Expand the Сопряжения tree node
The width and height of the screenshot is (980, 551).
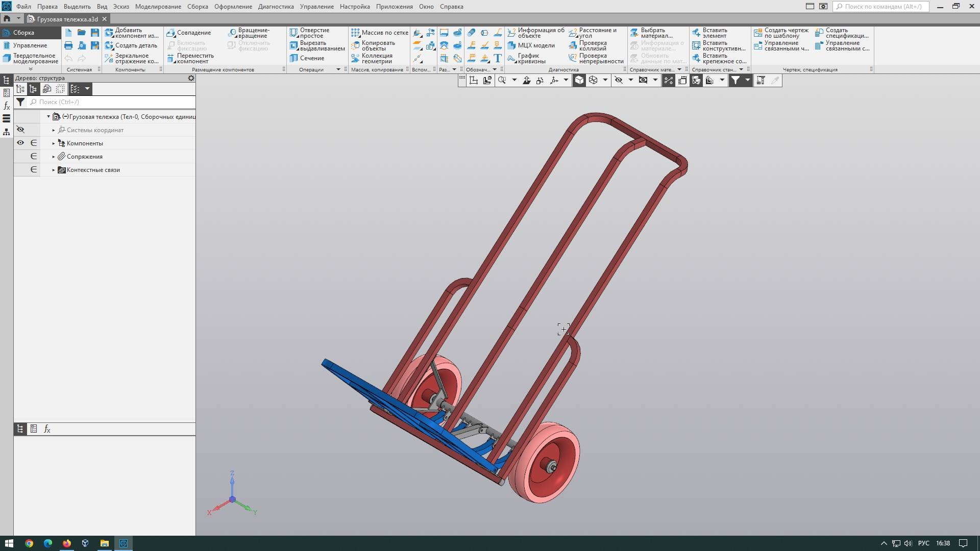[x=54, y=157]
